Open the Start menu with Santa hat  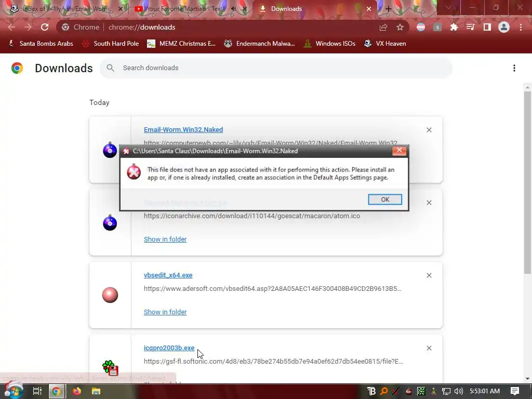pos(13,391)
